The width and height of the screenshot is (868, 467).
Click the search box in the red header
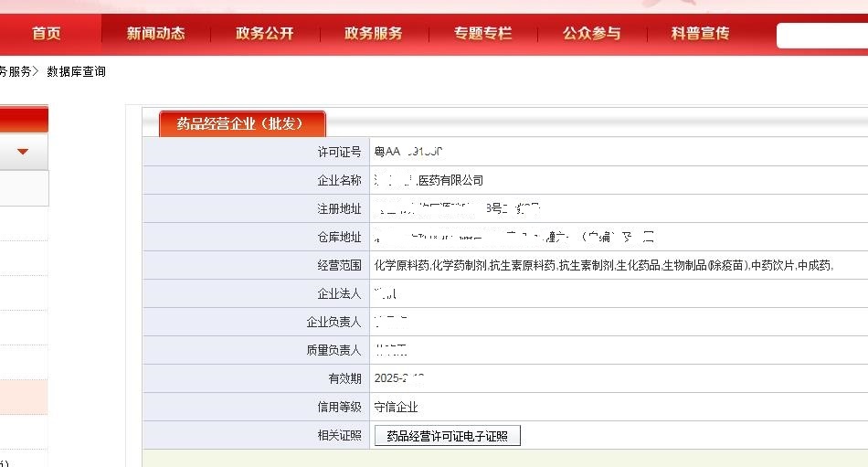822,35
